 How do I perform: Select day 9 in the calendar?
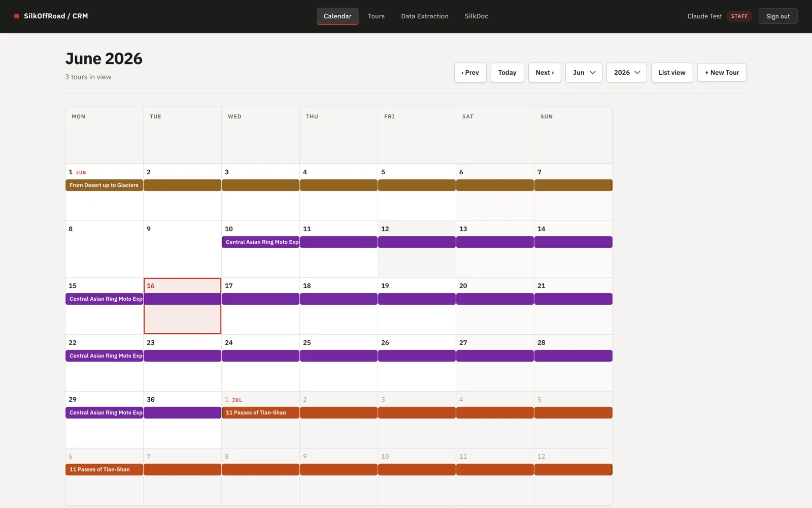click(183, 249)
